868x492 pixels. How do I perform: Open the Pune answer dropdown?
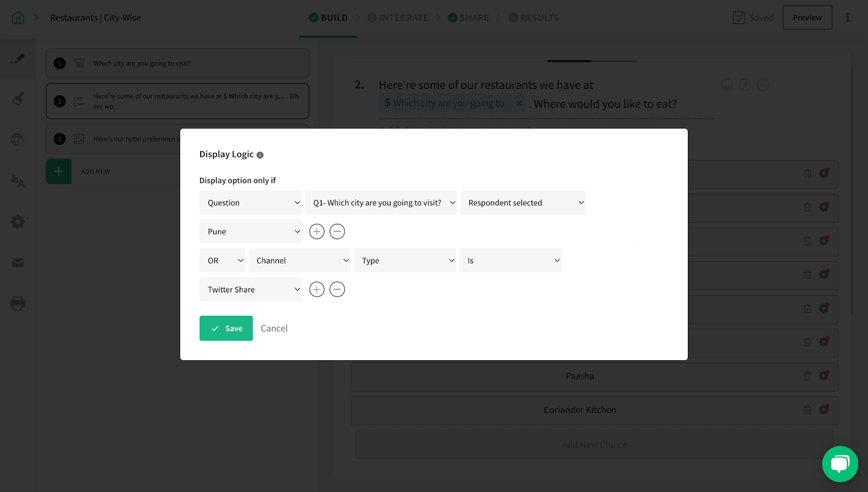[251, 232]
